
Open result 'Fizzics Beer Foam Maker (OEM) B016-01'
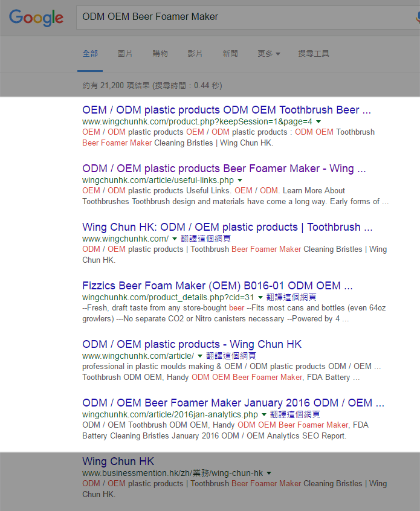click(x=217, y=286)
